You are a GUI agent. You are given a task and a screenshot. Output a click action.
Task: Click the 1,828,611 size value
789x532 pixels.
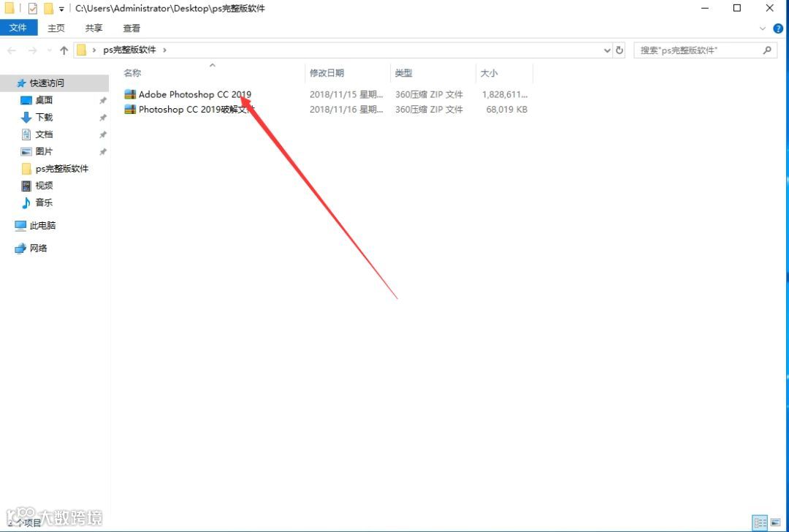pos(505,94)
